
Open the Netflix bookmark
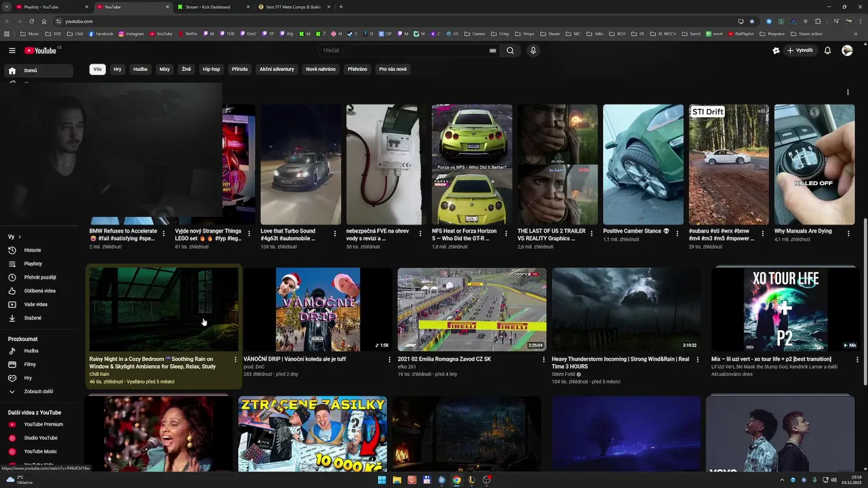(x=188, y=33)
